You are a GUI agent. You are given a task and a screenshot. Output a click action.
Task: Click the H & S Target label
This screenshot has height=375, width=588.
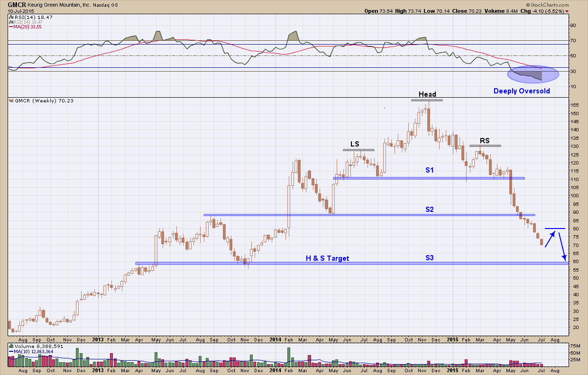tap(327, 258)
